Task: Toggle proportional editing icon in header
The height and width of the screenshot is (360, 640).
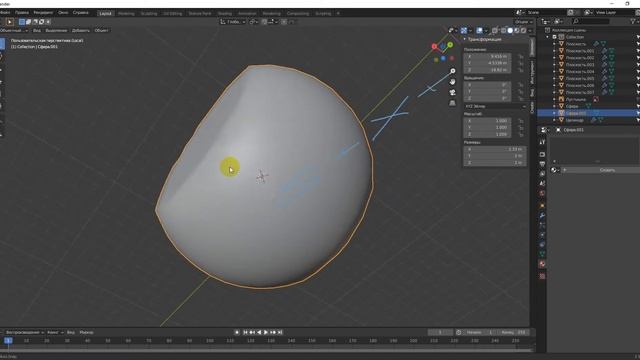Action: coord(284,22)
